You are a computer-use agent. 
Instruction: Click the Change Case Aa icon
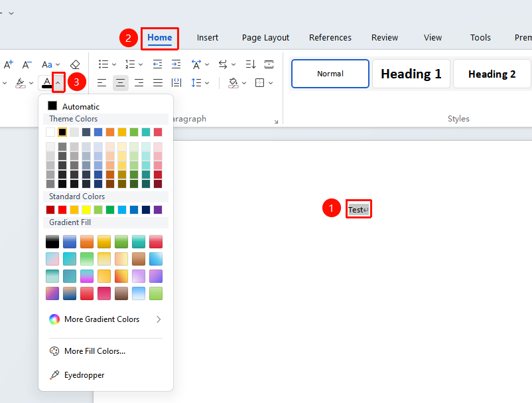click(x=47, y=64)
